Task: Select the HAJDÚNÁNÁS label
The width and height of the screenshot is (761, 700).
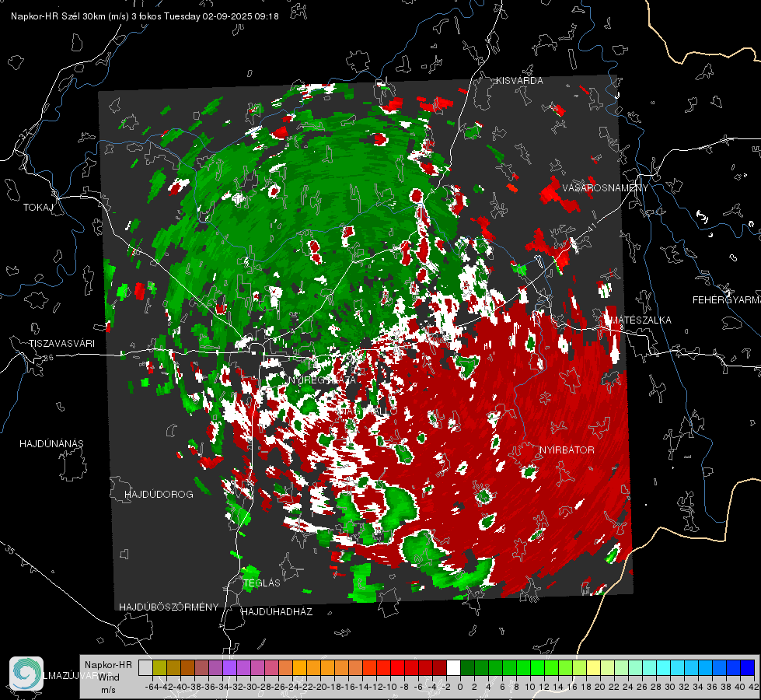Action: pyautogui.click(x=51, y=443)
